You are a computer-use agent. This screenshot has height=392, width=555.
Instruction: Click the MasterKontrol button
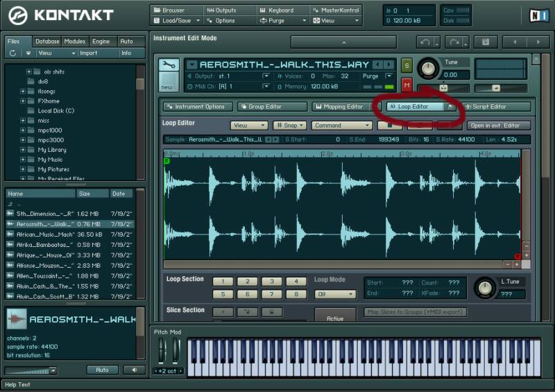tap(336, 10)
